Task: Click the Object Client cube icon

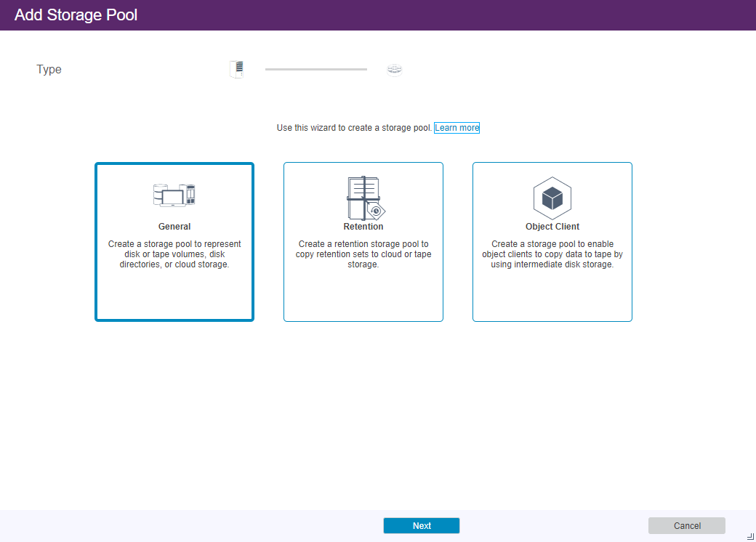Action: [552, 198]
